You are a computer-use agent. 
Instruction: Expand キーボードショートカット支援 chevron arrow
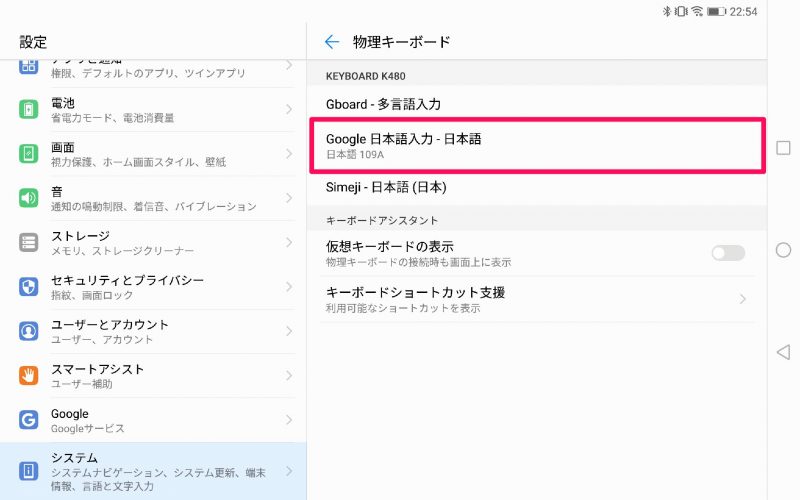coord(743,299)
